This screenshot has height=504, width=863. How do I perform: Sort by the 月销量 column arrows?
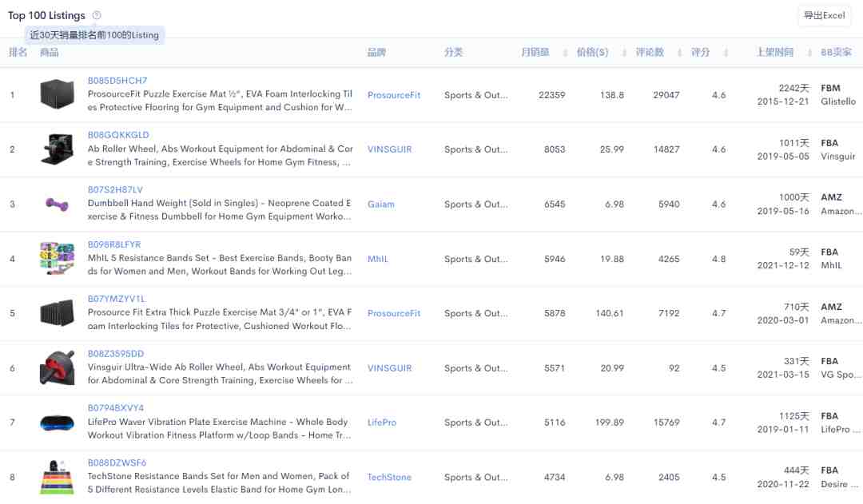[x=565, y=53]
